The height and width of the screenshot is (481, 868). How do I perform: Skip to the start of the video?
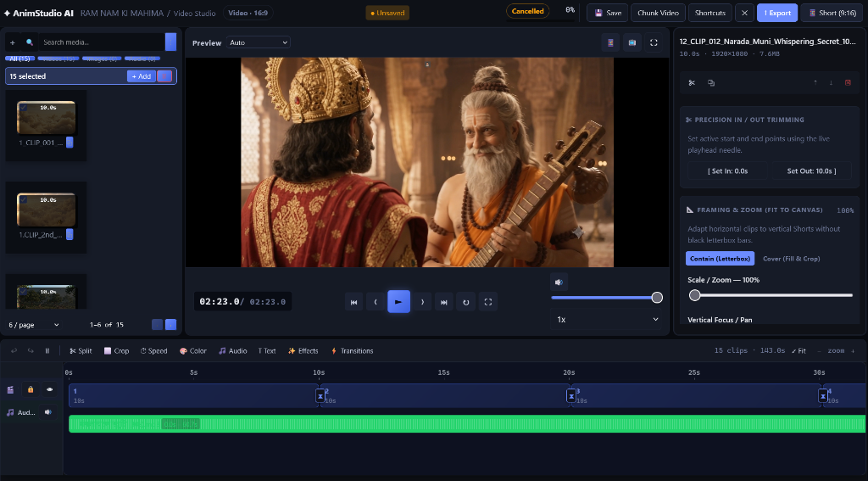click(x=353, y=302)
